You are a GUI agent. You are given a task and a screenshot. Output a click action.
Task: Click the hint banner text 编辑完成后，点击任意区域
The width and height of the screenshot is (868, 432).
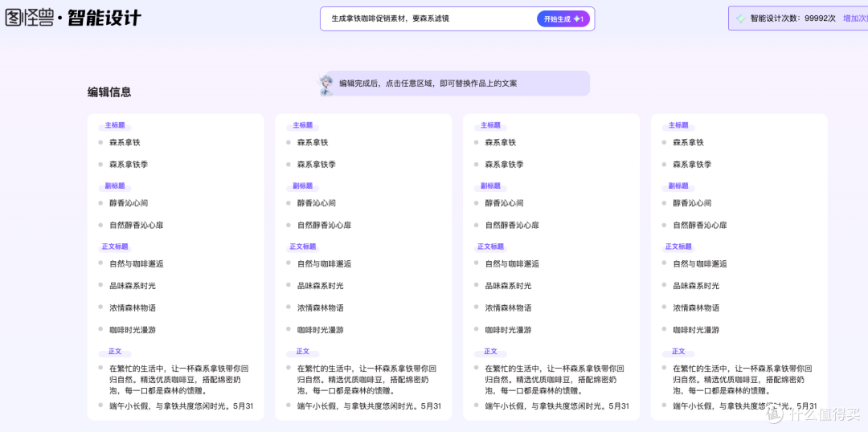pyautogui.click(x=428, y=84)
